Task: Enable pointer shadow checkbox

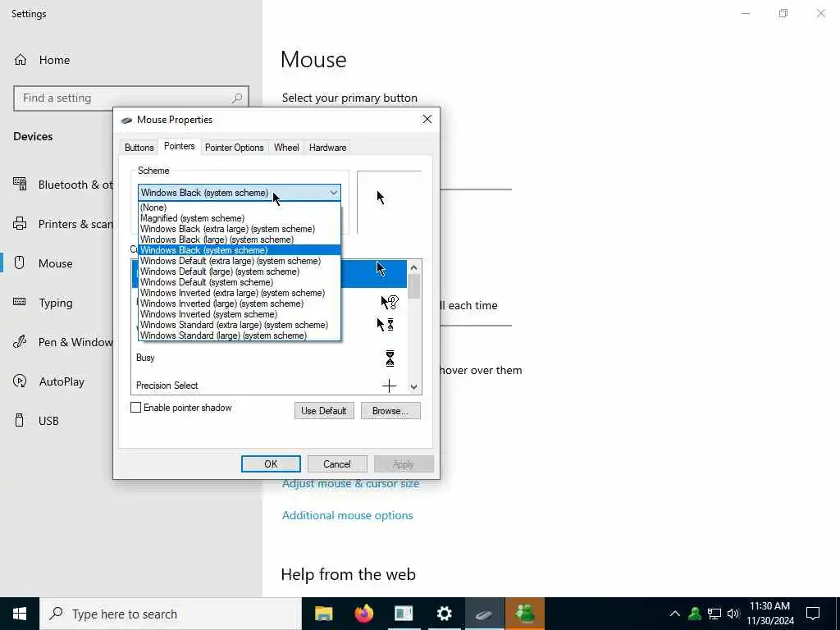Action: pyautogui.click(x=136, y=408)
